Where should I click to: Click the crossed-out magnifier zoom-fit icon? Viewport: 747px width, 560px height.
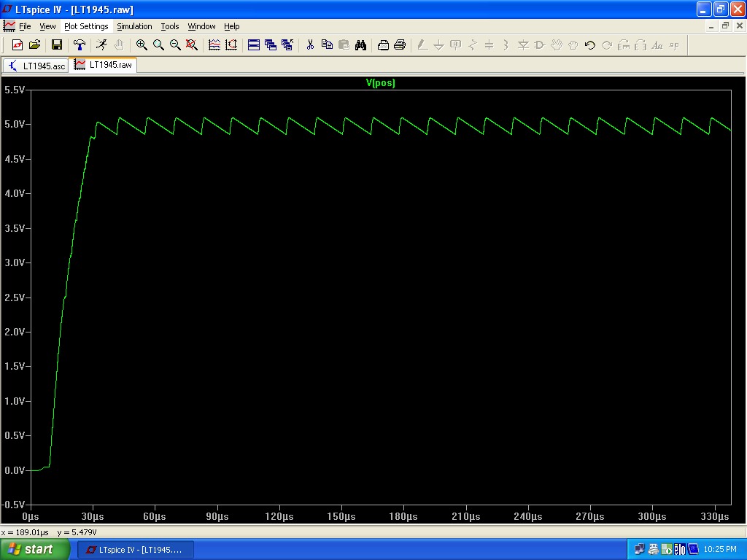click(192, 44)
